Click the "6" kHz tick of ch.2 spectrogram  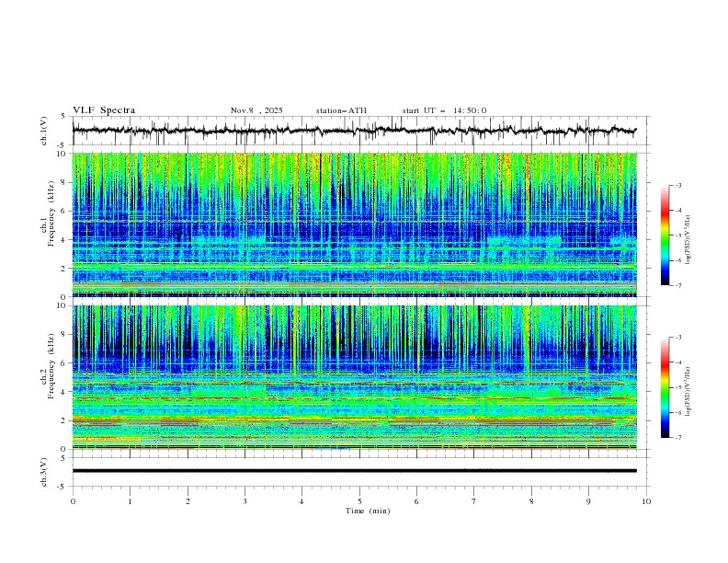click(65, 363)
